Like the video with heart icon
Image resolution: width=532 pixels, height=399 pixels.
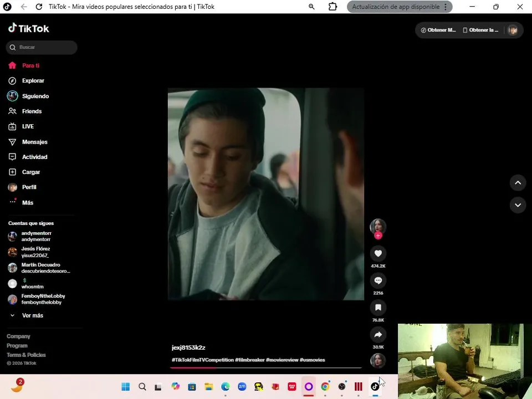tap(378, 253)
